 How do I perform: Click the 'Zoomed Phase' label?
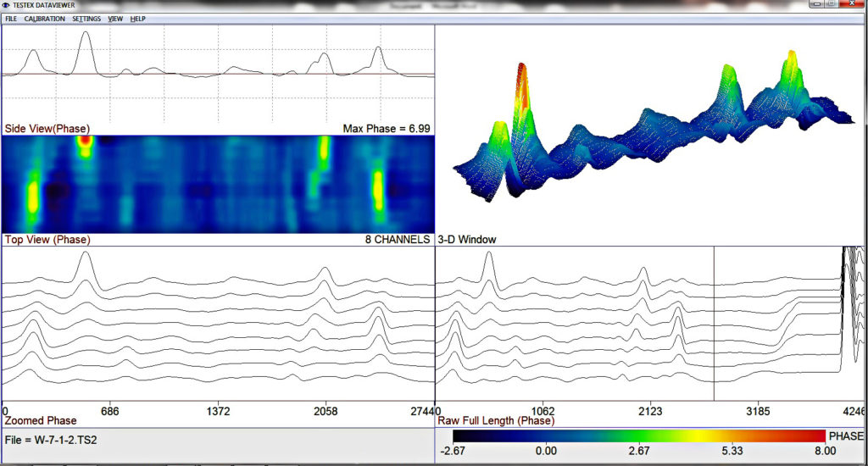41,420
